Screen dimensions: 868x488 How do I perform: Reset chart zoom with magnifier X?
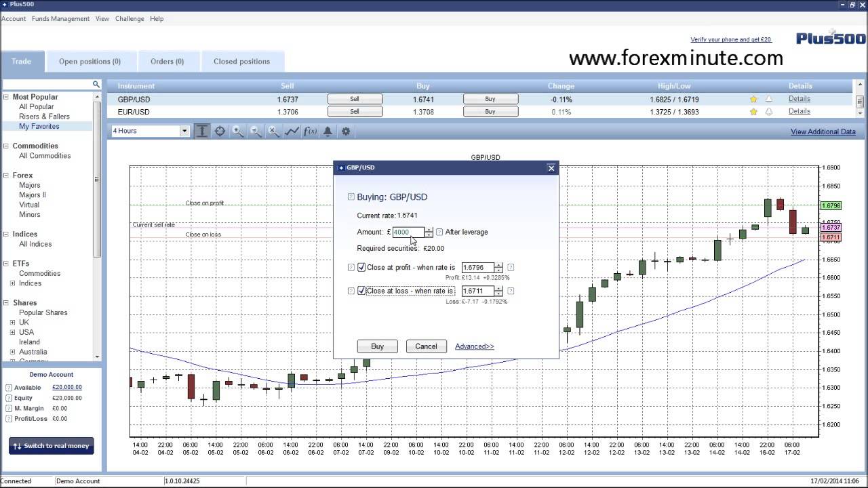[x=273, y=131]
